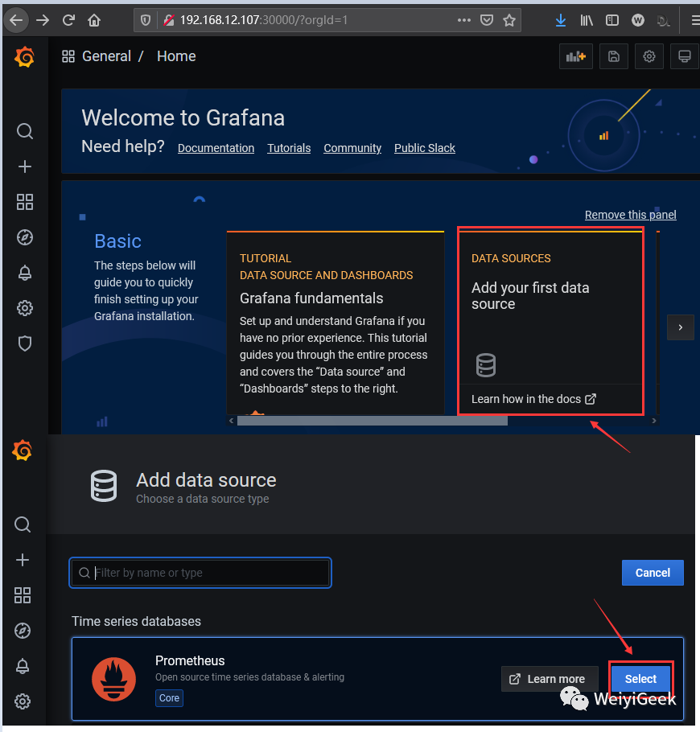Go to the browser home page
The width and height of the screenshot is (700, 732).
pyautogui.click(x=94, y=20)
